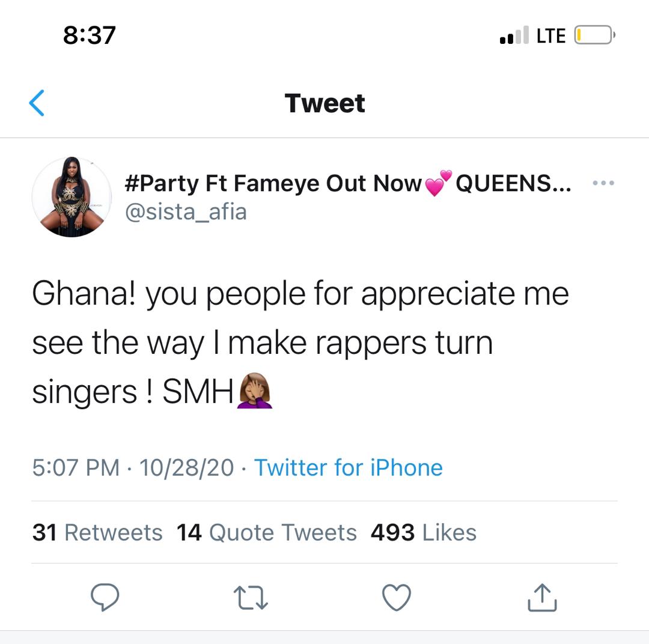Like the tweet with heart icon
Screen dimensions: 649x644
397,597
